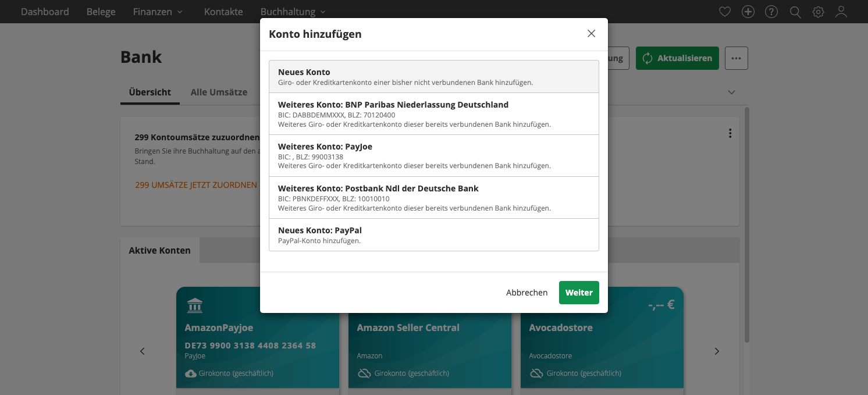Select Weiteres Konto: Postbank Ndl der Deutsche Bank

[434, 198]
